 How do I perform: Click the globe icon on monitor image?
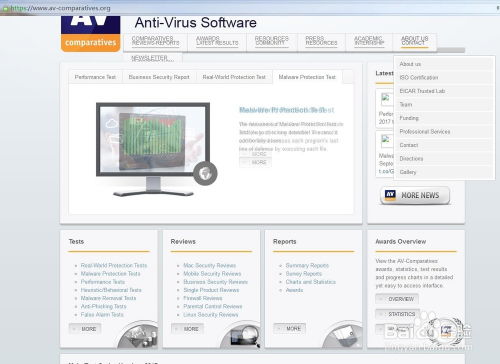(x=205, y=173)
